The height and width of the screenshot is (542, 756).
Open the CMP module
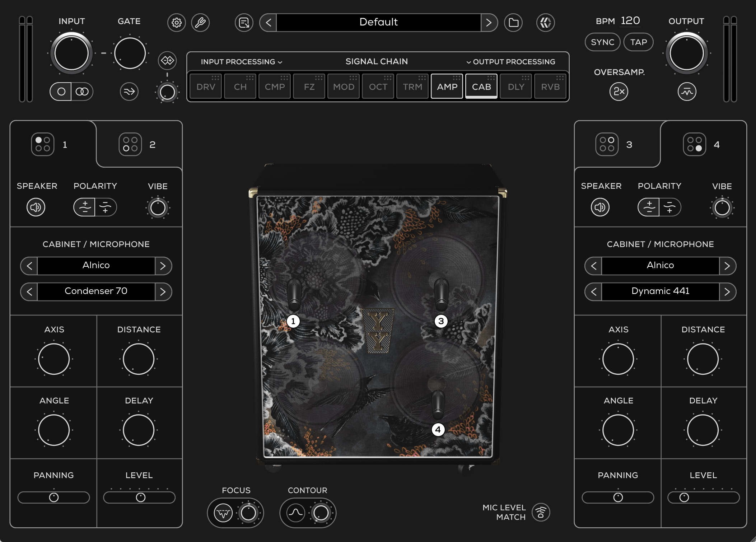[x=275, y=86]
